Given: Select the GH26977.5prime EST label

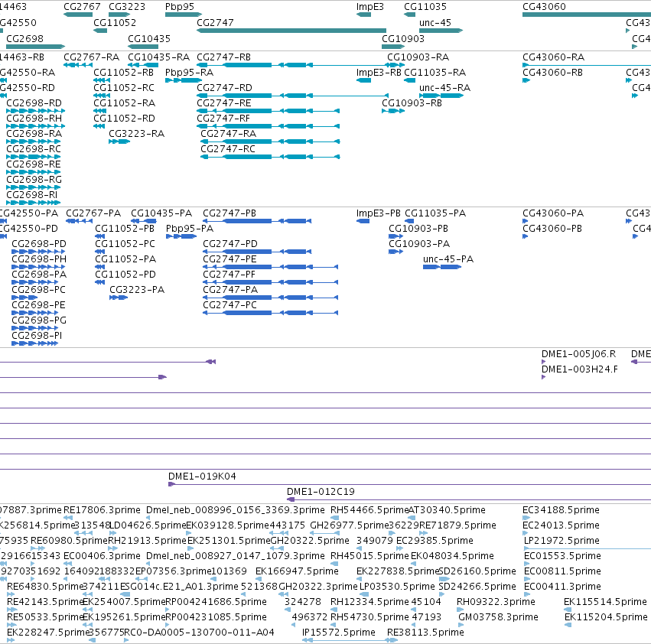Looking at the screenshot, I should [x=350, y=525].
